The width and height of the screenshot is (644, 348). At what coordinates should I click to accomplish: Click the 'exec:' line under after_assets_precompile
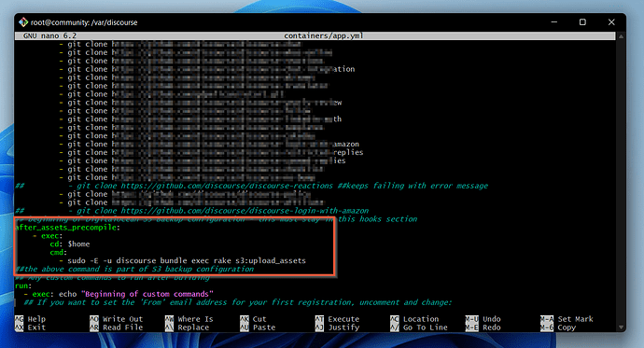tap(48, 236)
